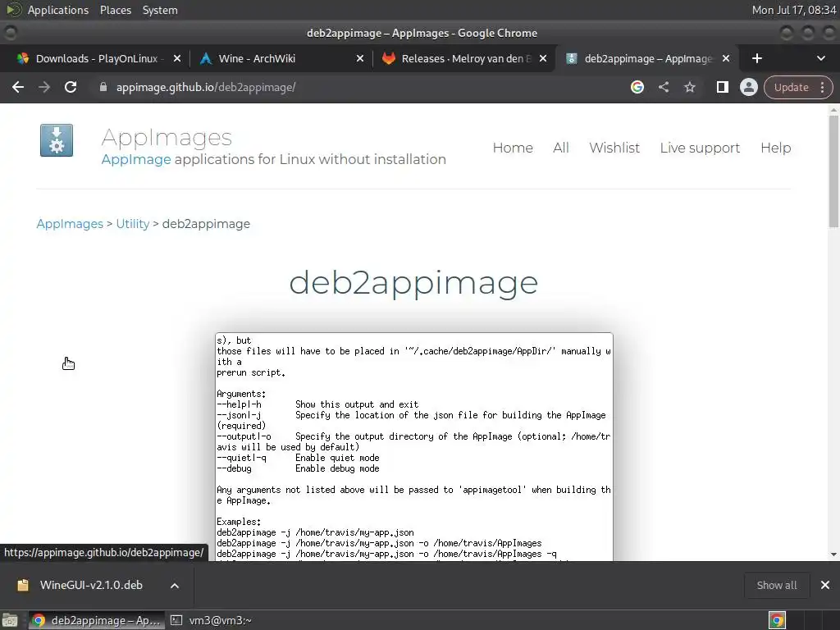This screenshot has height=630, width=840.
Task: Open the downloaded WineGUI-v2.1.0.deb file
Action: [91, 585]
